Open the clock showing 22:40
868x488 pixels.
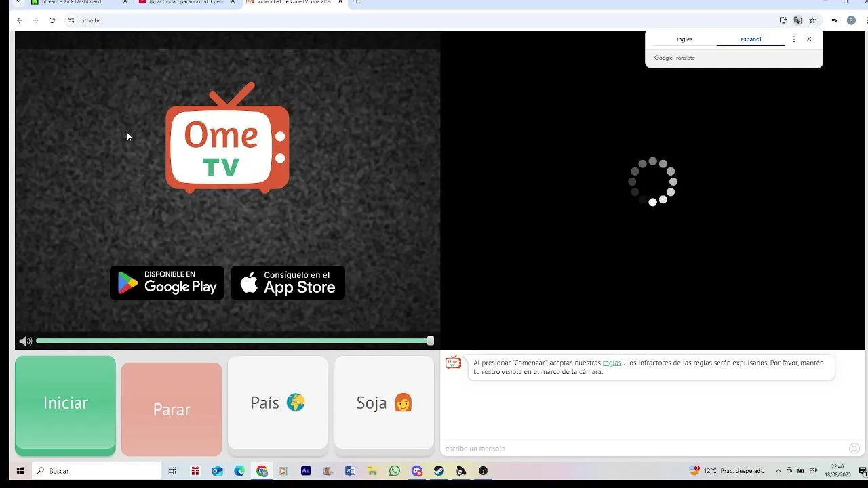tap(837, 471)
